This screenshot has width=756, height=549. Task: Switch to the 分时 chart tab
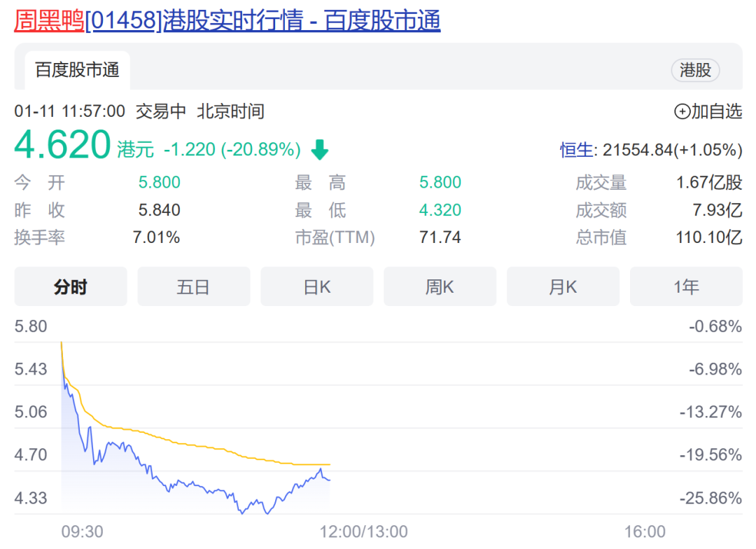(x=71, y=286)
